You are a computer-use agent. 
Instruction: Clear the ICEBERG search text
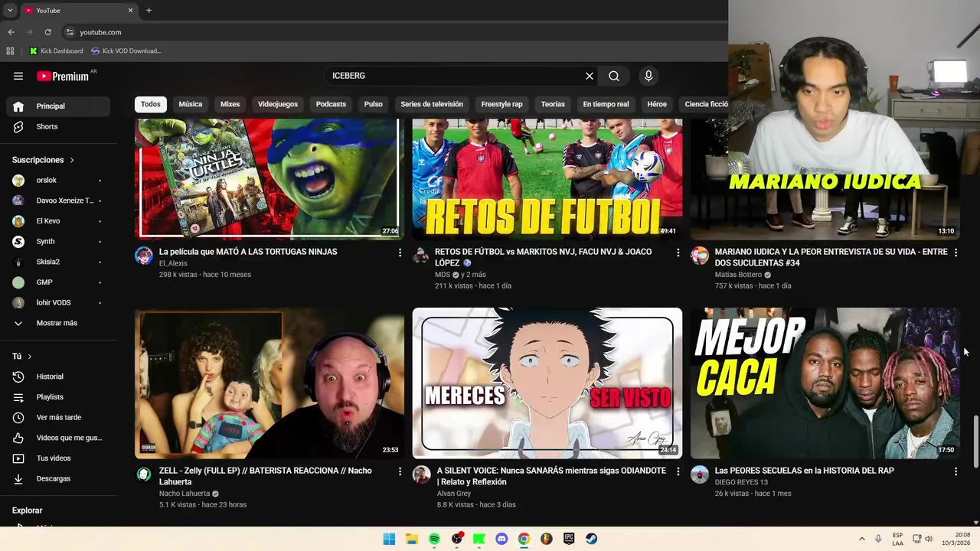590,76
